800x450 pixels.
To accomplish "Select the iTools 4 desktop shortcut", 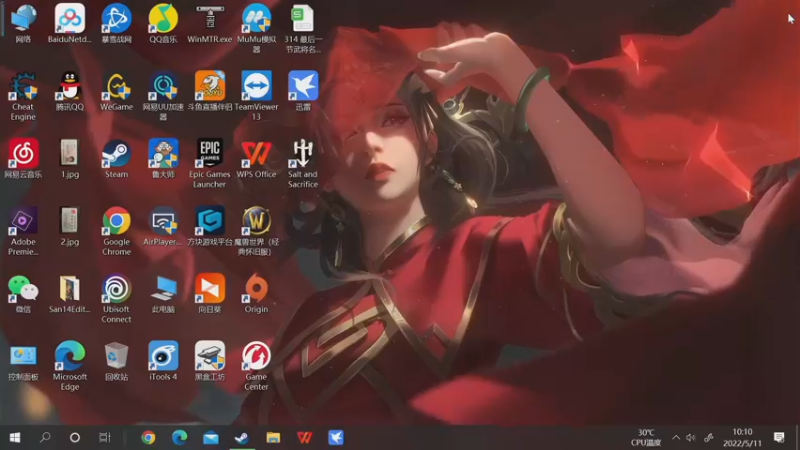I will (x=163, y=361).
